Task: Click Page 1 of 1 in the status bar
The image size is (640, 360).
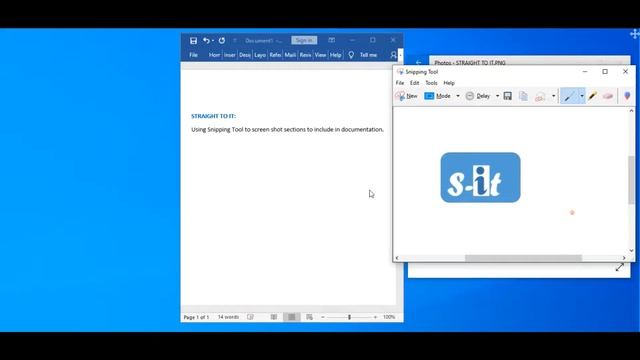Action: (196, 317)
